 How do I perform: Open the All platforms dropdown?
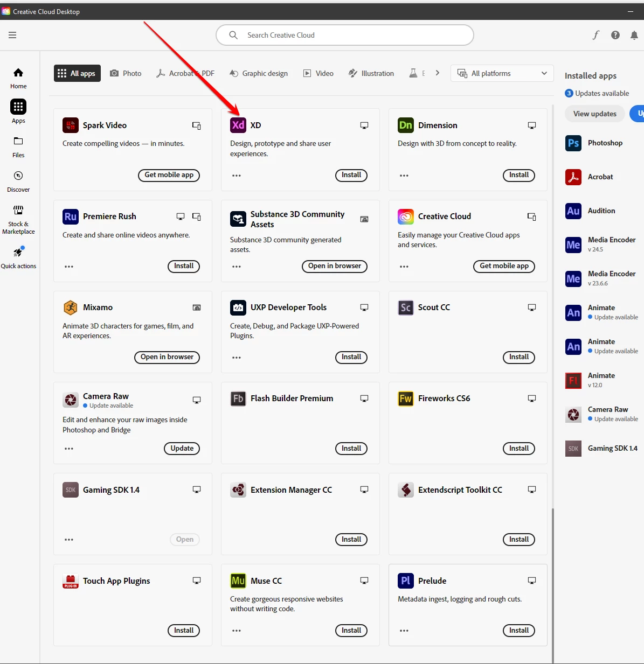click(x=502, y=73)
